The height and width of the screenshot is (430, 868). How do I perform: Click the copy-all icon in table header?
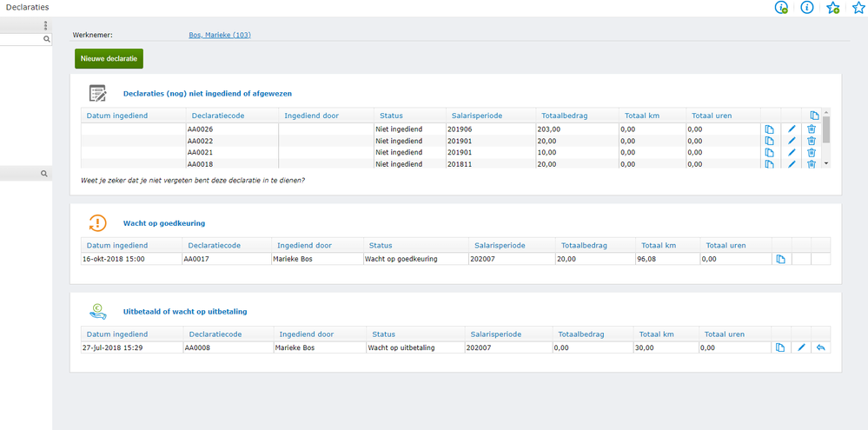[x=814, y=116]
